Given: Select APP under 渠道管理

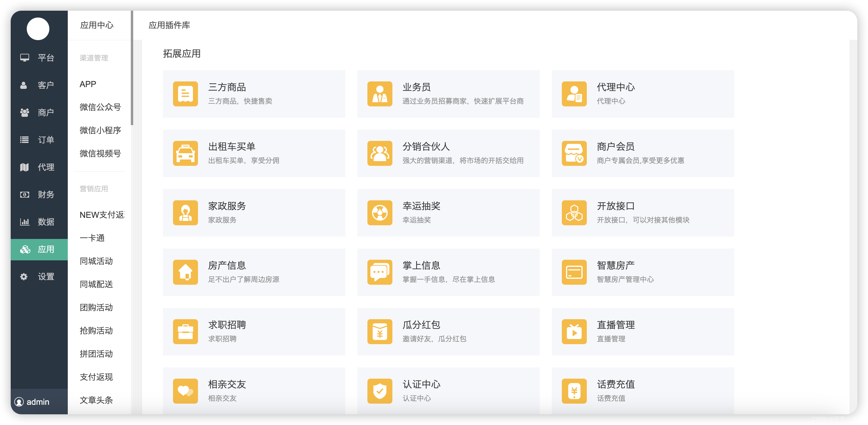Looking at the screenshot, I should [88, 84].
